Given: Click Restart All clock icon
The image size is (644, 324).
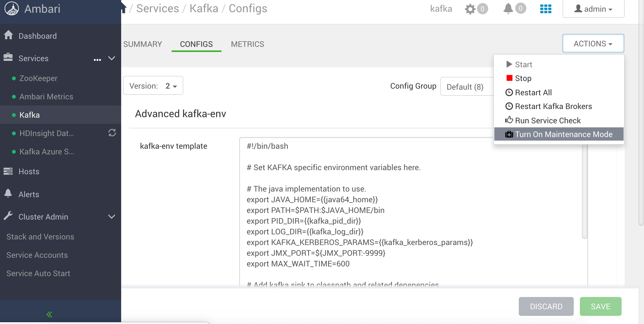Looking at the screenshot, I should [509, 92].
